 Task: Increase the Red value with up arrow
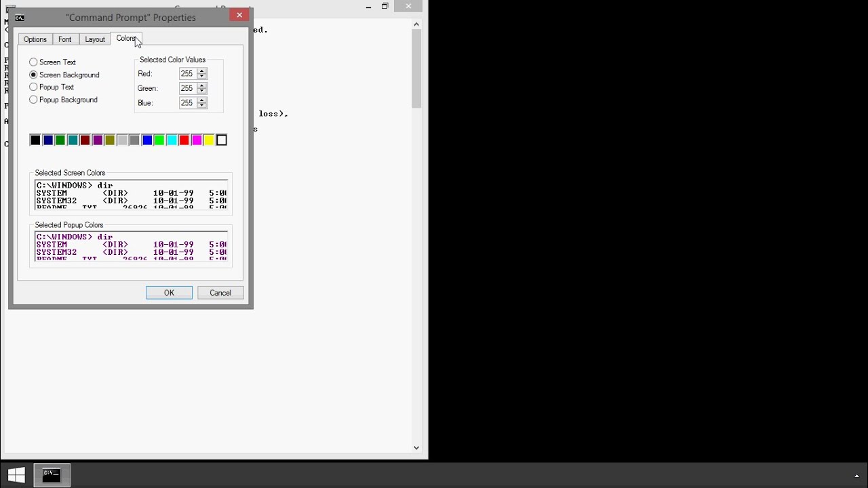tap(202, 70)
